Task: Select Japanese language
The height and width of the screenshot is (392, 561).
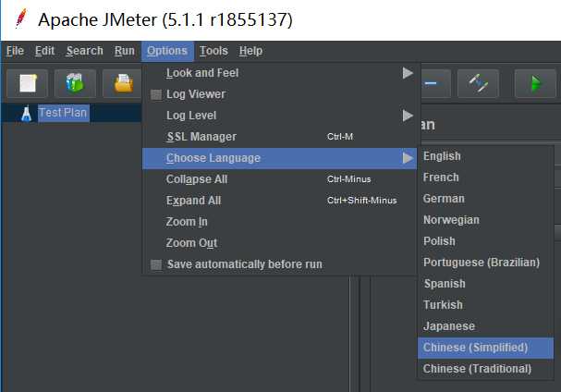Action: coord(485,326)
